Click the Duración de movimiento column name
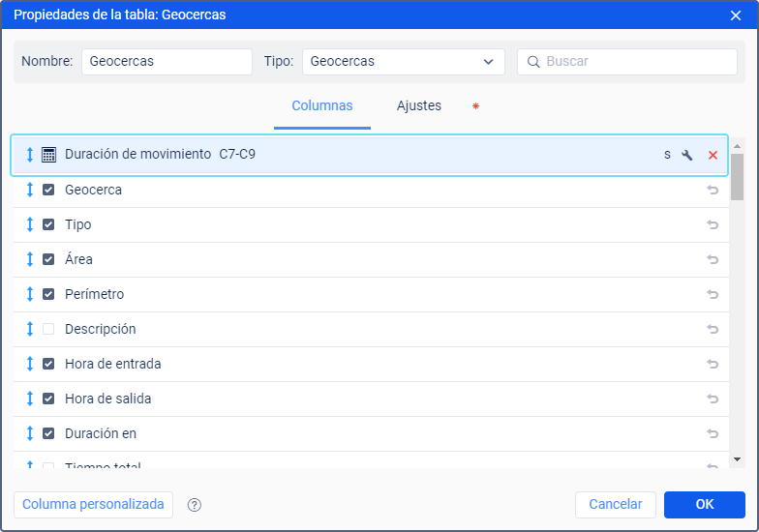Screen dimensions: 759x532 pos(137,155)
